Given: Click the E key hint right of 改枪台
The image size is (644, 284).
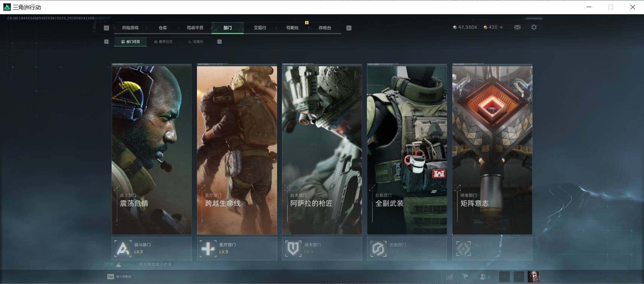Looking at the screenshot, I should (349, 28).
